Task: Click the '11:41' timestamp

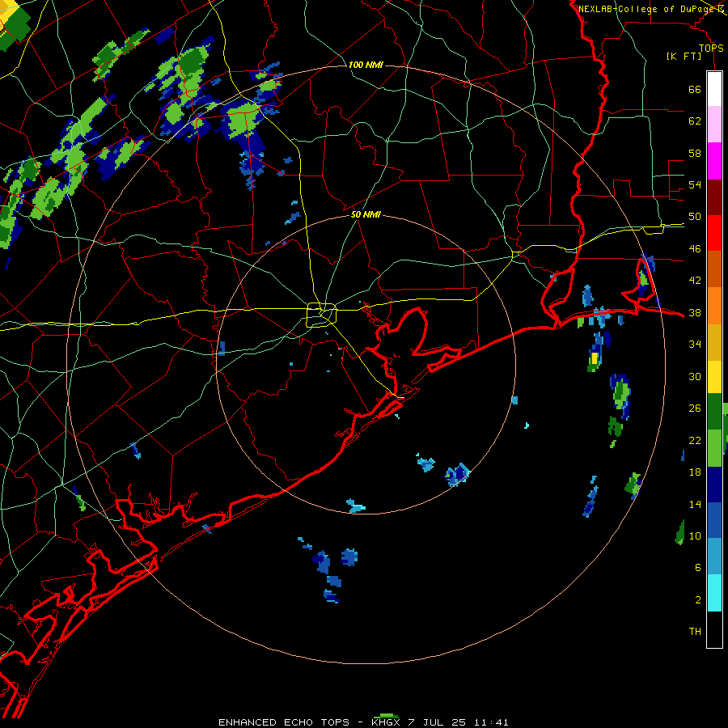Action: [x=491, y=722]
